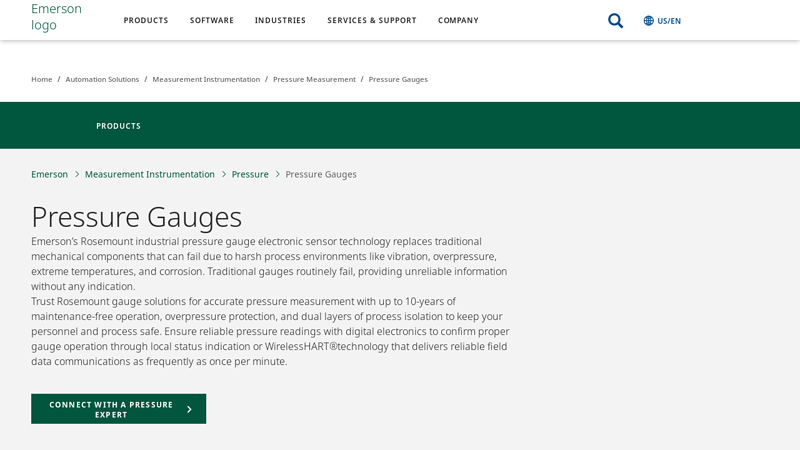Screen dimensions: 800x450
Task: Open Automation Solutions breadcrumb
Action: point(102,79)
